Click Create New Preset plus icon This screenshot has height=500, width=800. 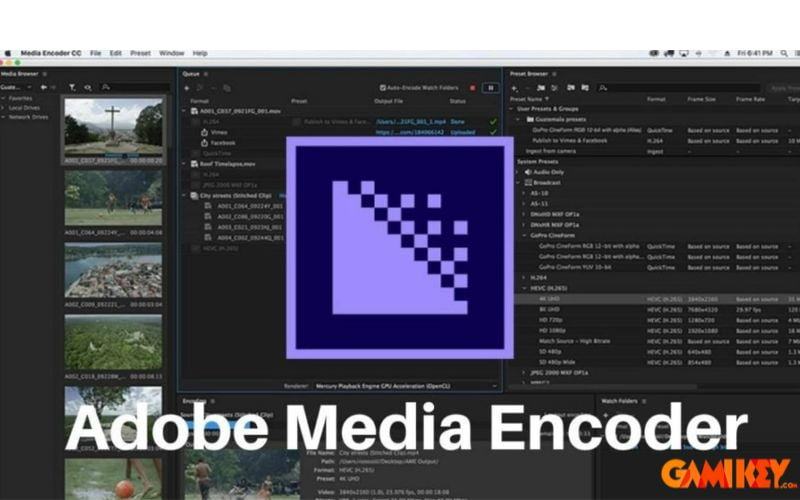point(514,88)
